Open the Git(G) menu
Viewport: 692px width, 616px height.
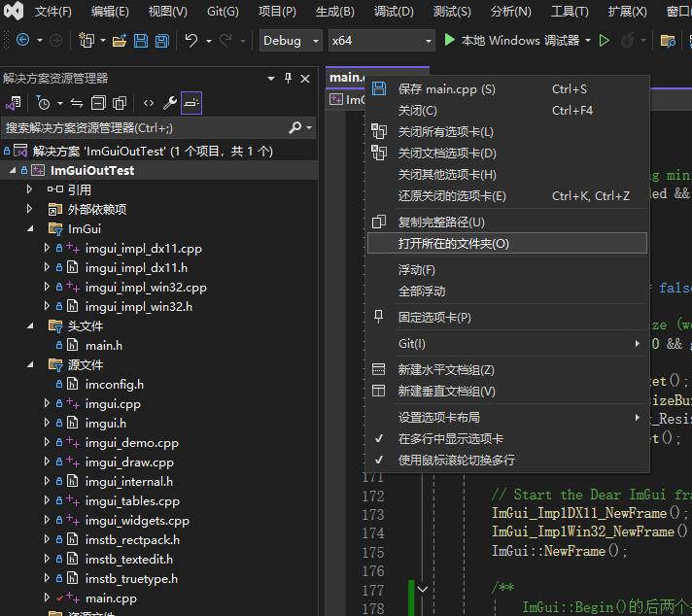click(x=223, y=12)
